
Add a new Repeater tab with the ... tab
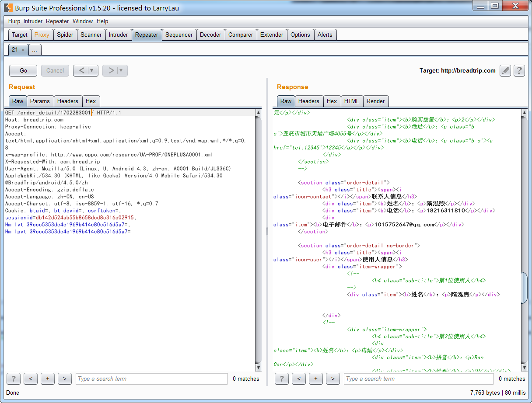[x=35, y=50]
